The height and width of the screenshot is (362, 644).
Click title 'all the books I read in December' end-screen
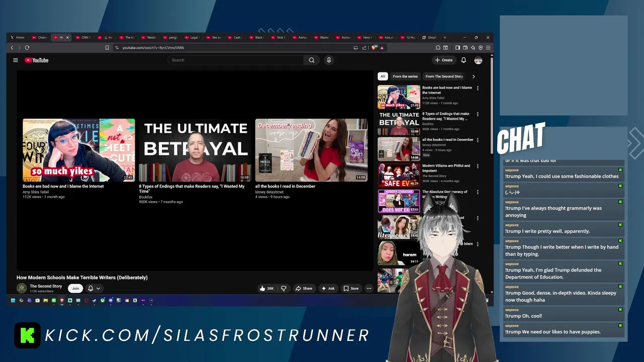pyautogui.click(x=285, y=186)
